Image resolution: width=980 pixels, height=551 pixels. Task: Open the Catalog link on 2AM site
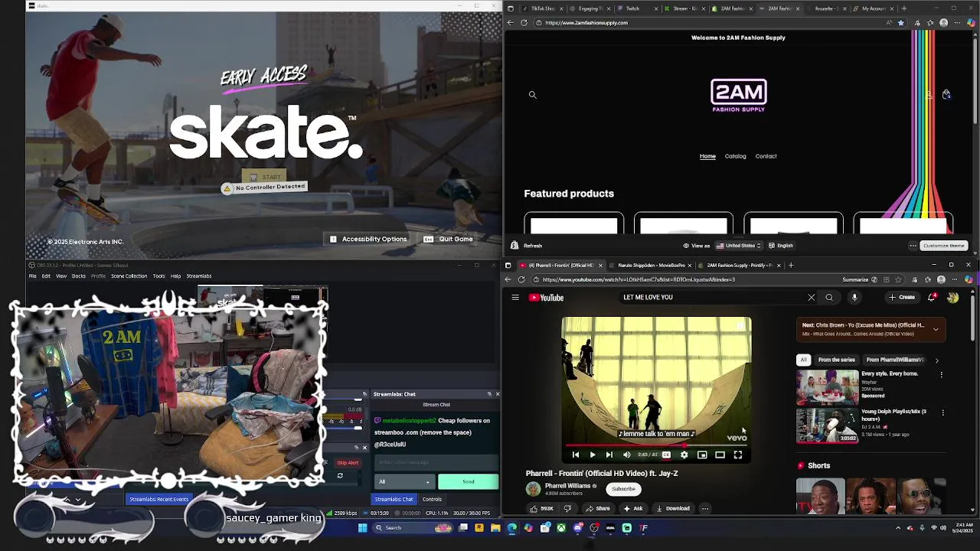[x=735, y=156]
